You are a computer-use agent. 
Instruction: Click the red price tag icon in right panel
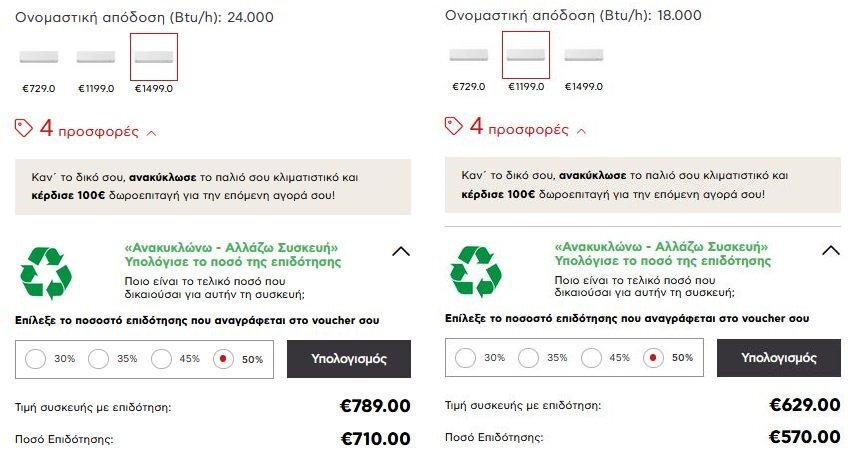click(453, 126)
